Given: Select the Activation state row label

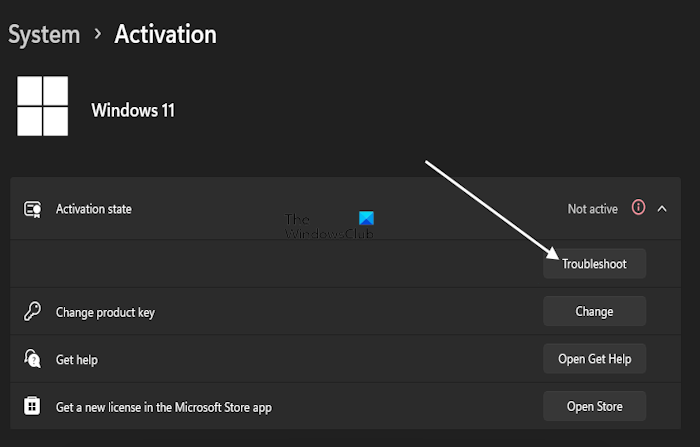Looking at the screenshot, I should click(94, 209).
